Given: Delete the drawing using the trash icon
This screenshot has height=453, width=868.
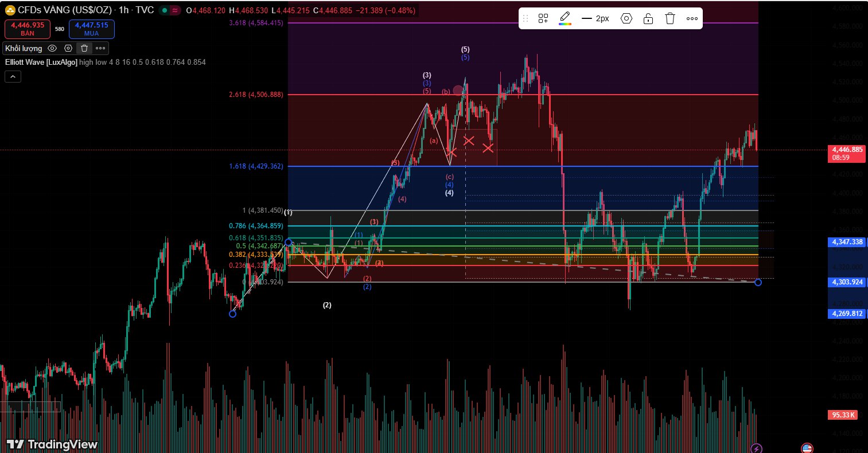Looking at the screenshot, I should click(670, 18).
